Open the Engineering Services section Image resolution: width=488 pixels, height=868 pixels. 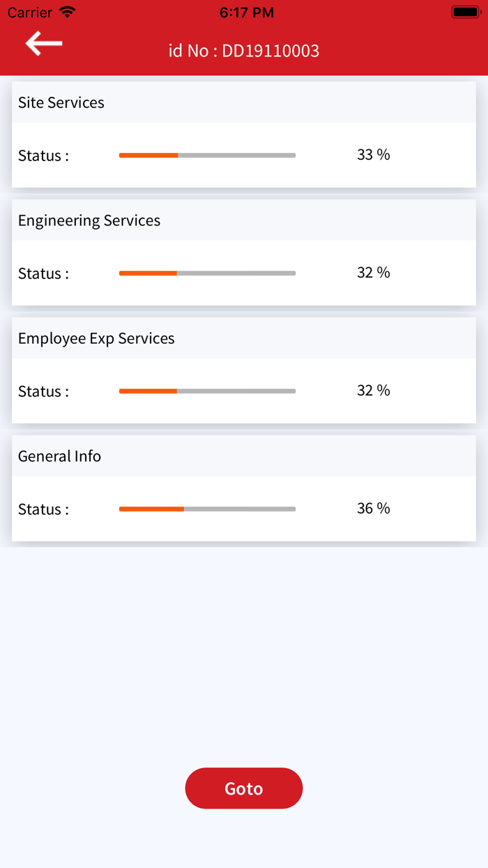coord(89,220)
